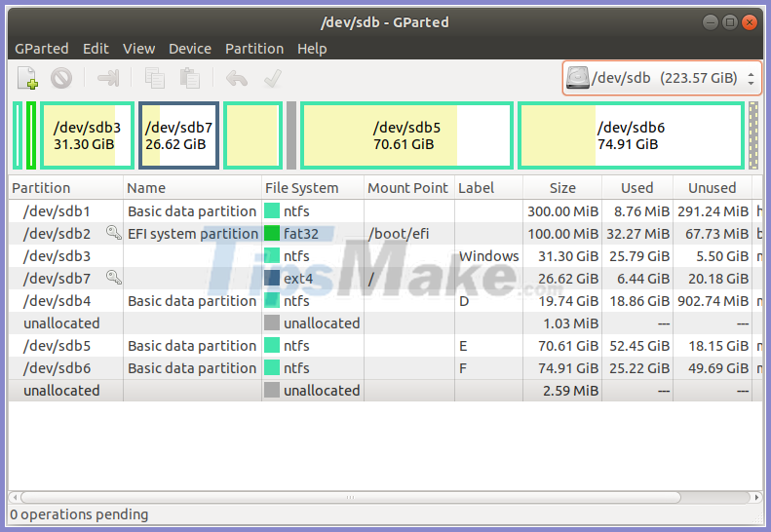Click the Copy partition toolbar icon
The image size is (771, 532).
click(x=154, y=78)
